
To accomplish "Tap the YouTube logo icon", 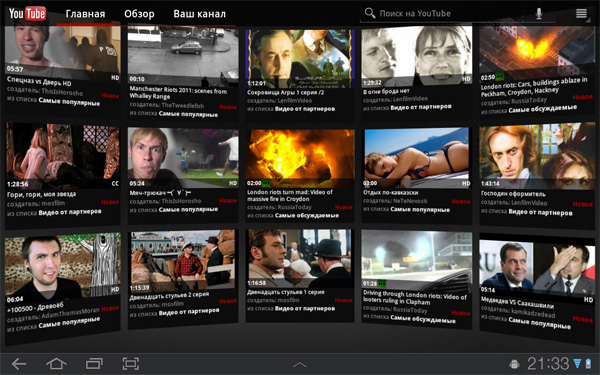I will pyautogui.click(x=27, y=14).
